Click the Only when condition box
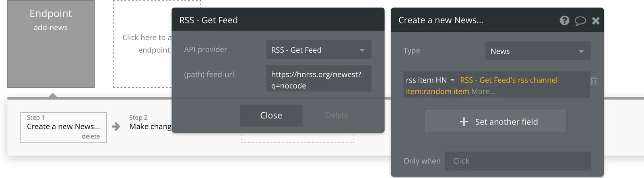The height and width of the screenshot is (178, 644). [518, 161]
